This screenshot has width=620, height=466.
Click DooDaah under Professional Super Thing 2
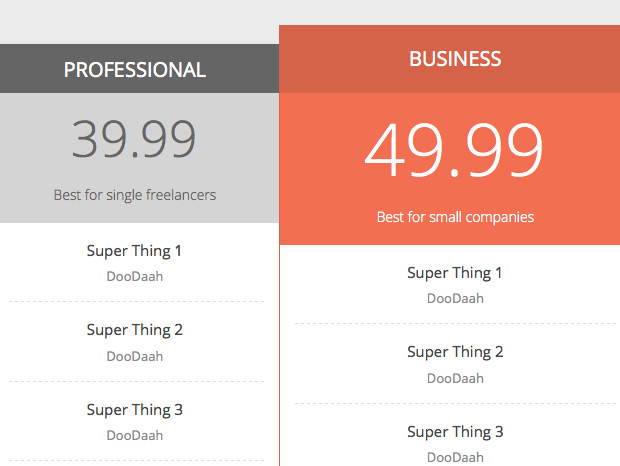135,356
